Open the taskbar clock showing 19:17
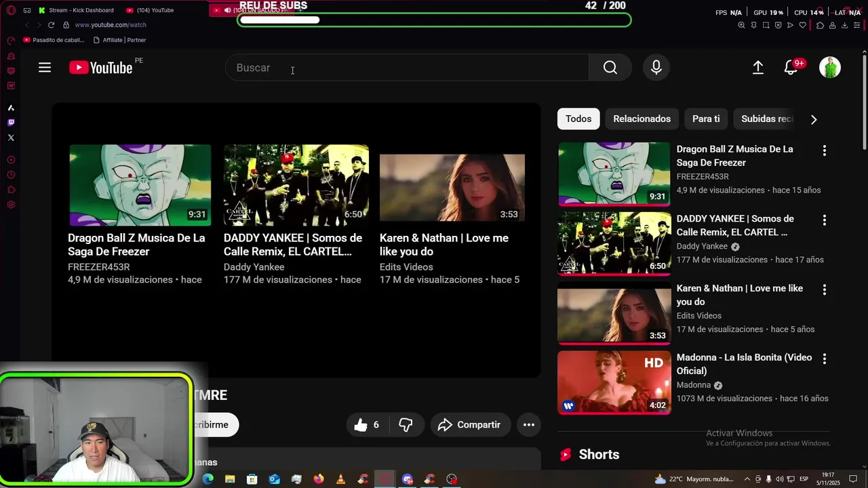Screen dimensions: 868x488 coord(828,479)
